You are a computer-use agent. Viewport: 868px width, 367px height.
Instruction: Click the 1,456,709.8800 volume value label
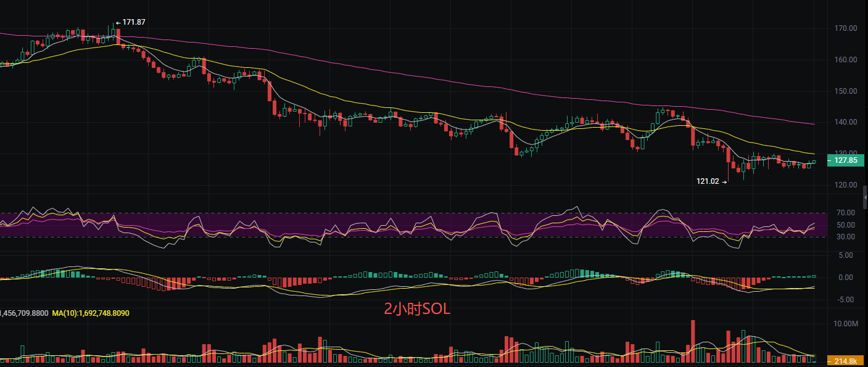click(x=23, y=313)
